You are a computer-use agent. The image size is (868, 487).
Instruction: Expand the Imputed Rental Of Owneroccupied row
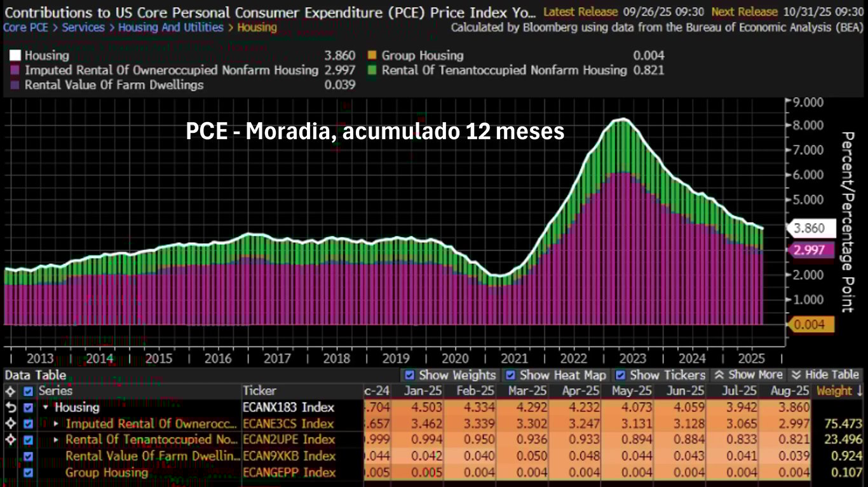pyautogui.click(x=56, y=423)
